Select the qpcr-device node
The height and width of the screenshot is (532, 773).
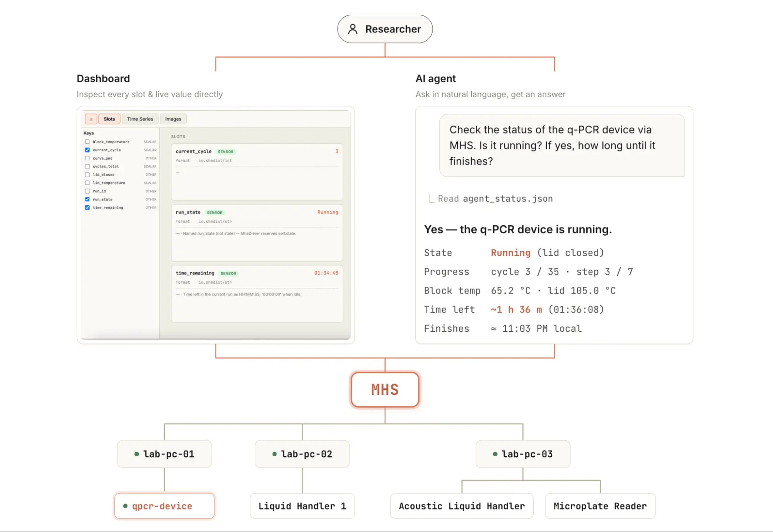(164, 506)
